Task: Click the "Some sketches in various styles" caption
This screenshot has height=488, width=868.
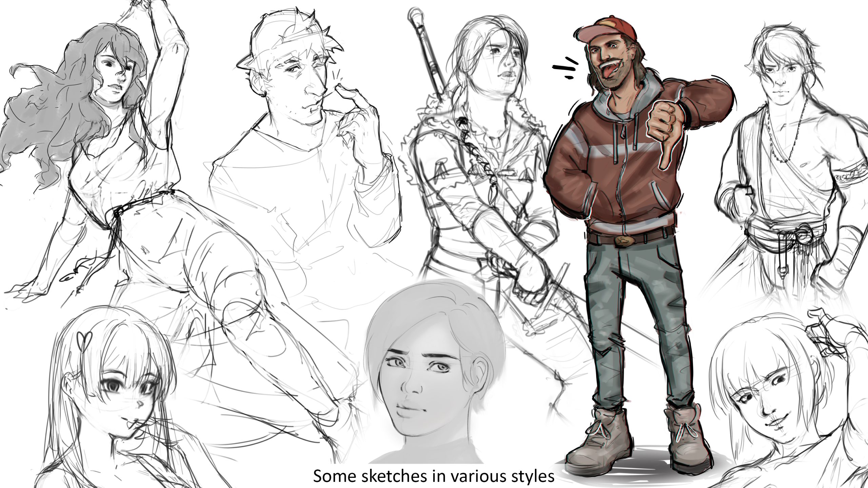Action: coord(434,476)
